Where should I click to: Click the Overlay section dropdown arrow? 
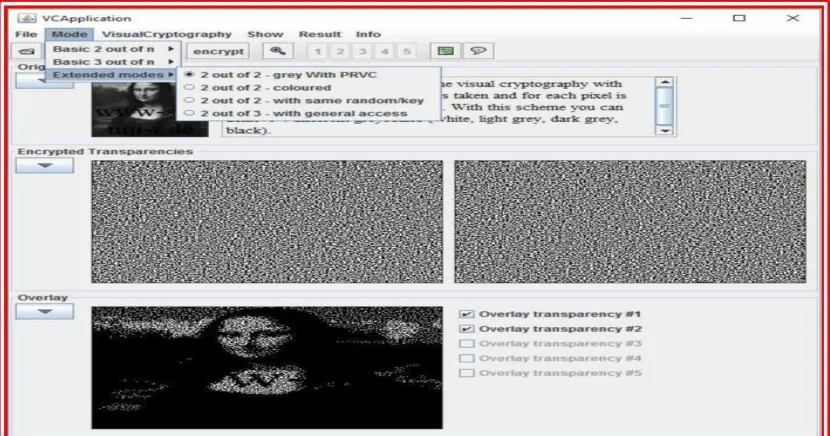click(44, 312)
